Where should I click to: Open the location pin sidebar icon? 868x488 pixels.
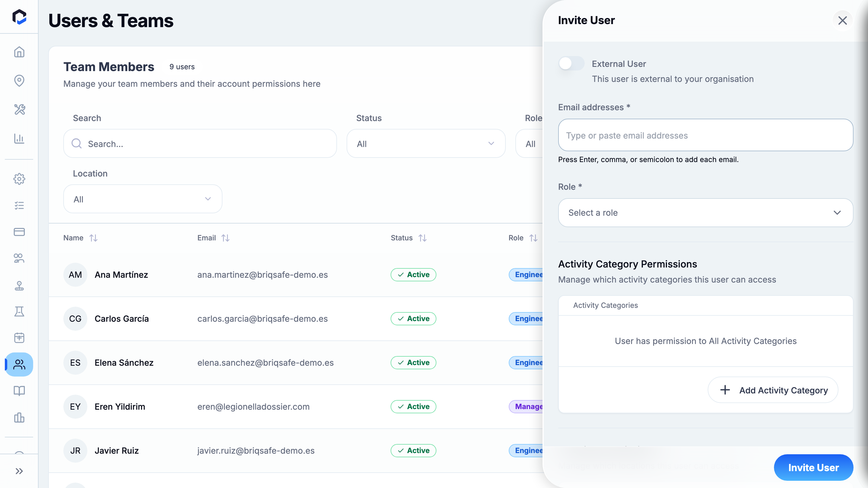tap(19, 80)
